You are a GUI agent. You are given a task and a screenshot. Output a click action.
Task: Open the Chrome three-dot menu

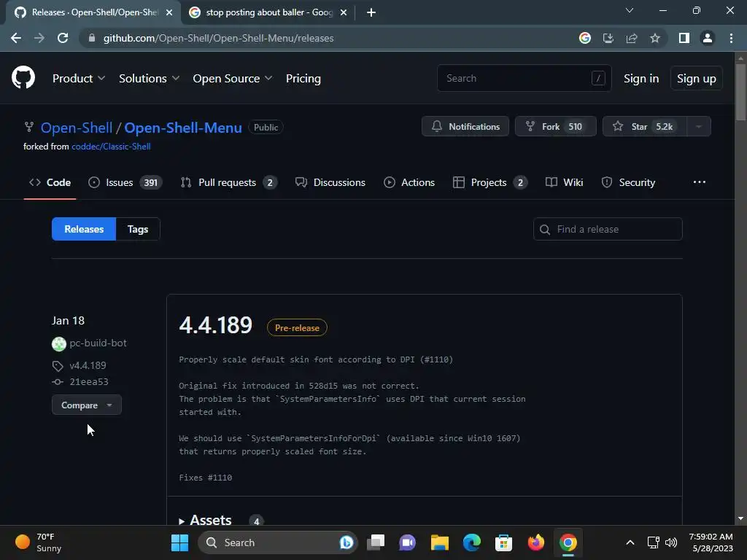(731, 38)
